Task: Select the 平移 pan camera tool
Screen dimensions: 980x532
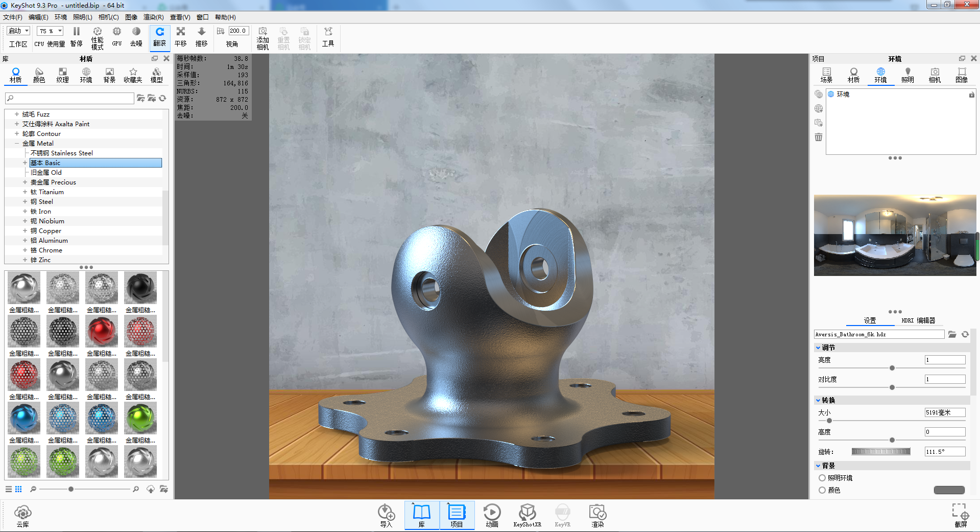Action: [181, 37]
